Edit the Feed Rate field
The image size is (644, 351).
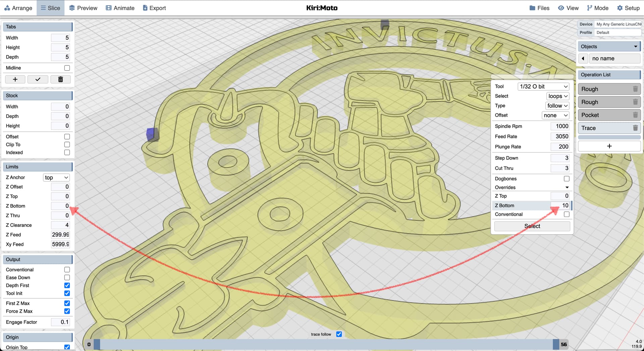pos(560,136)
